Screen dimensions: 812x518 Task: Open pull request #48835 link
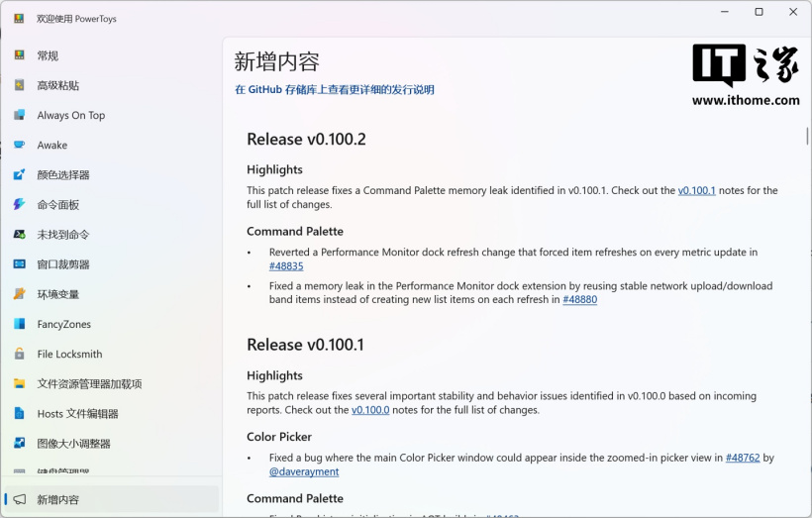pyautogui.click(x=286, y=266)
